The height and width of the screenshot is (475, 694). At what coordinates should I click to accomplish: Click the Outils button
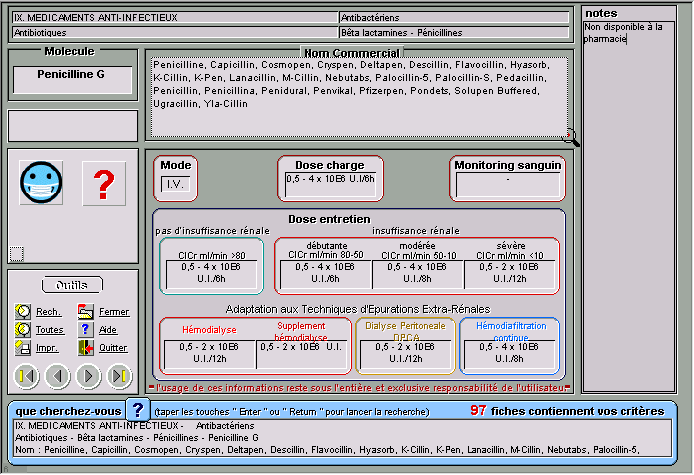(x=72, y=285)
